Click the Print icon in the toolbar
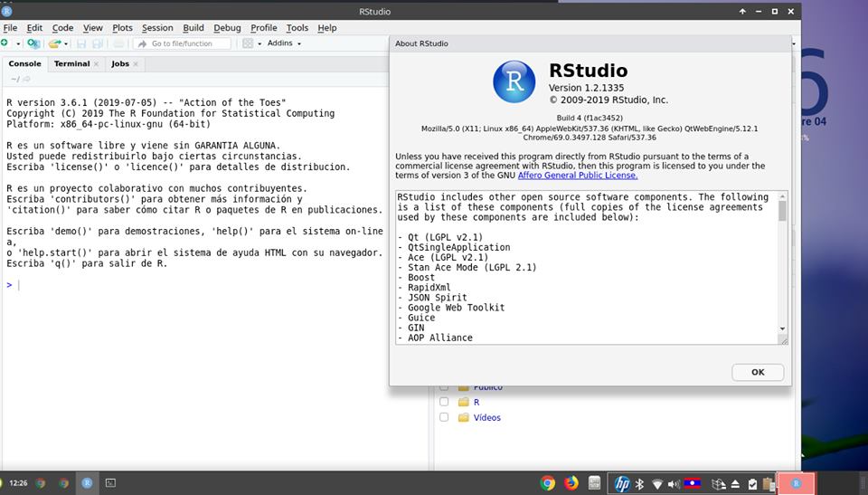The width and height of the screenshot is (868, 495). point(118,43)
